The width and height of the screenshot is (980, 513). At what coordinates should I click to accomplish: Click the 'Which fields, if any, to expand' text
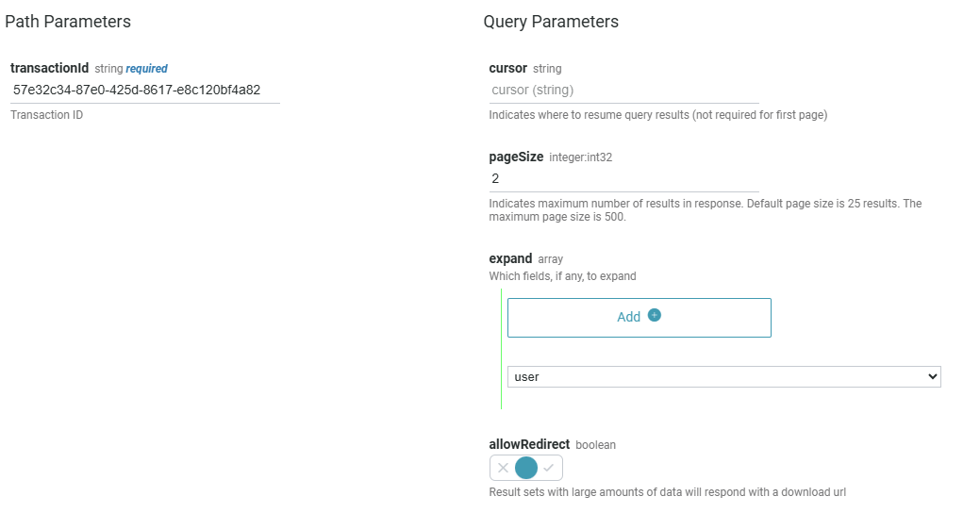point(562,276)
